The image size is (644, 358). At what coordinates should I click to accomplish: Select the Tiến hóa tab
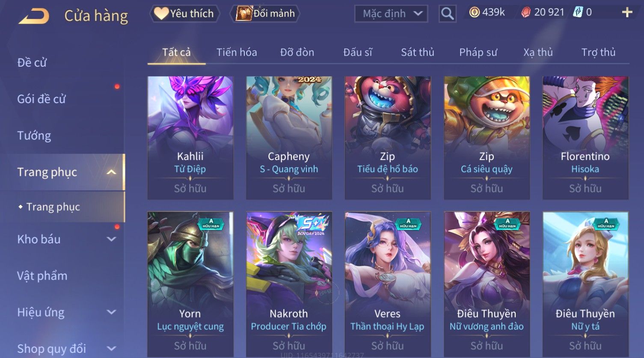(x=237, y=52)
